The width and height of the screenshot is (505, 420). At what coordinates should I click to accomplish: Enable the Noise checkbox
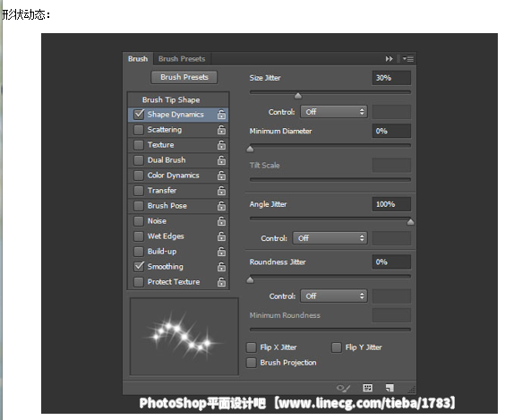coord(139,221)
